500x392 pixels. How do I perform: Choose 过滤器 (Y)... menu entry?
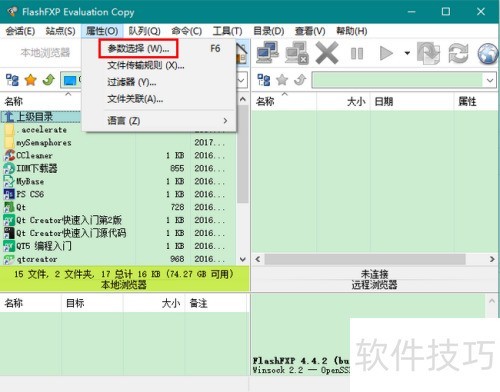[x=132, y=82]
